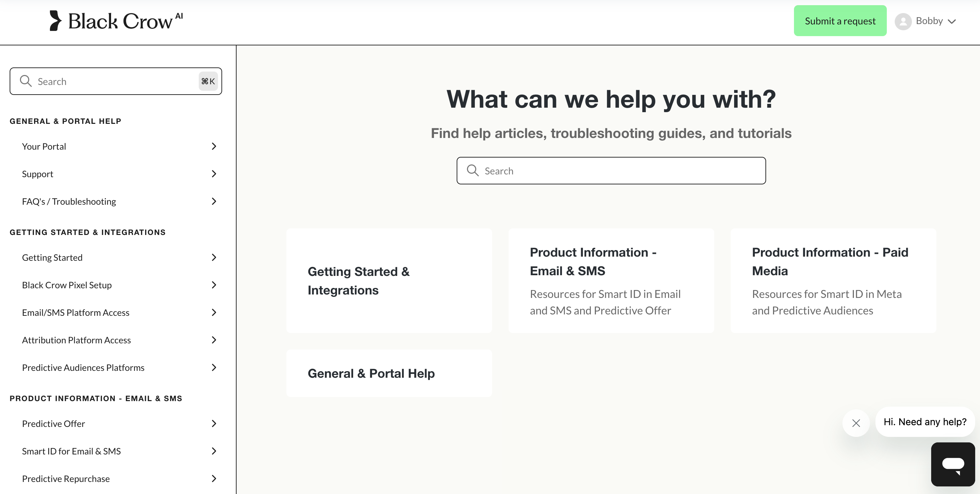Screen dimensions: 980x494
Task: Open the chat widget bubble icon
Action: [x=952, y=464]
